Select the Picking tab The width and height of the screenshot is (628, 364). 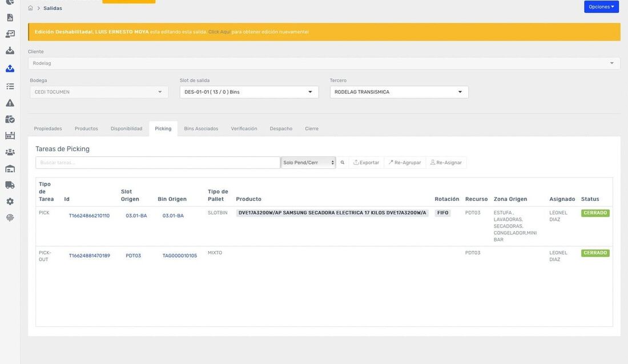(x=163, y=128)
